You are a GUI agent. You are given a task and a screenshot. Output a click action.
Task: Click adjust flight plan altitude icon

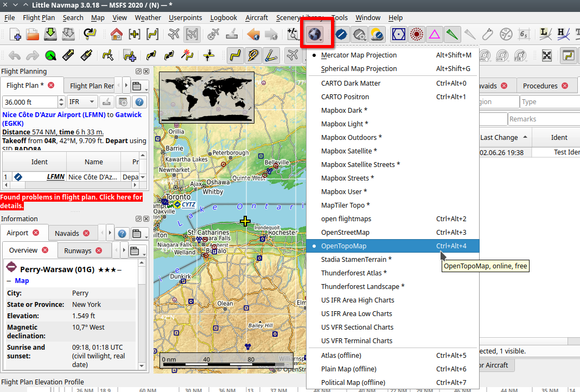tap(209, 55)
